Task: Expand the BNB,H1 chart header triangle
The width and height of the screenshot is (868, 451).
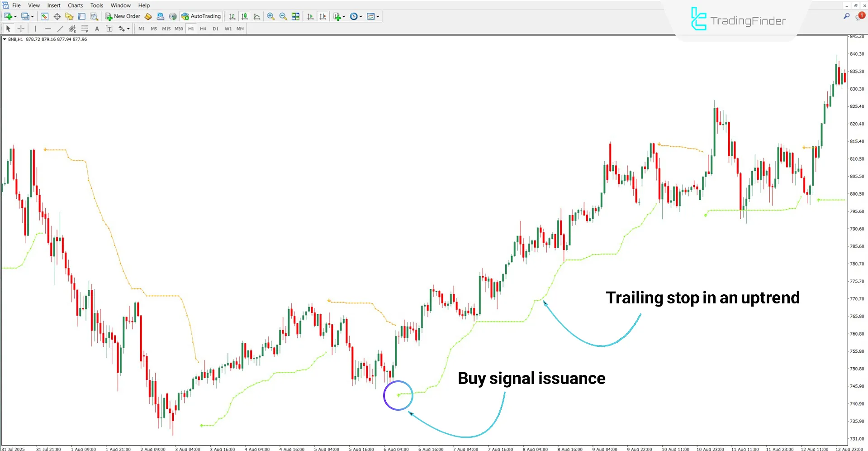Action: pos(5,39)
